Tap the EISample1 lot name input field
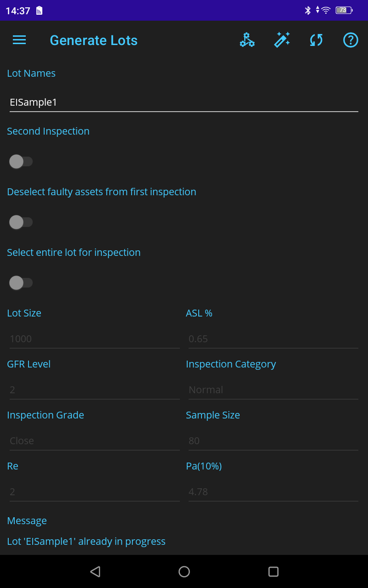368x588 pixels. (184, 102)
